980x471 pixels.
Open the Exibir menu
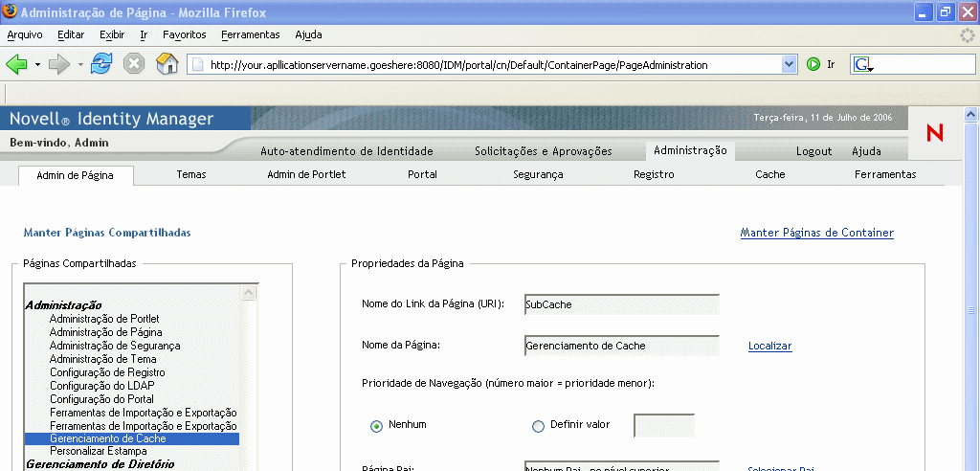[x=112, y=35]
